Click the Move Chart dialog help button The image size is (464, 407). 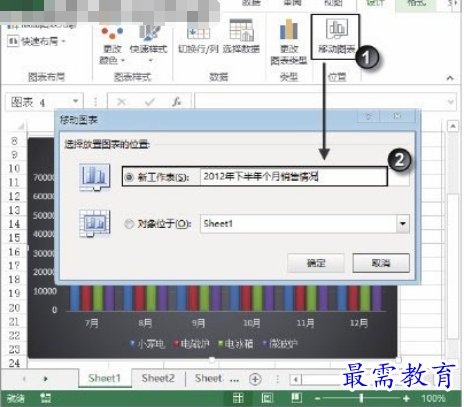(x=368, y=116)
